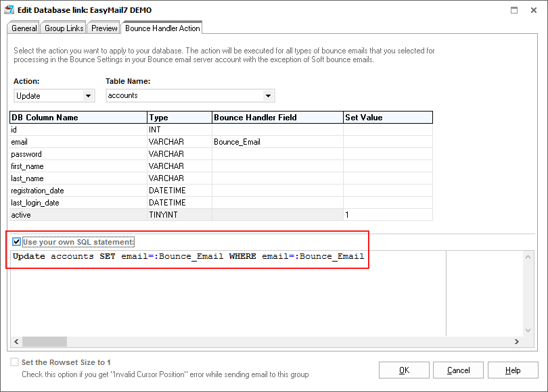Screen dimensions: 548x392
Task: Close the Edit Database link dialog
Action: coord(534,10)
